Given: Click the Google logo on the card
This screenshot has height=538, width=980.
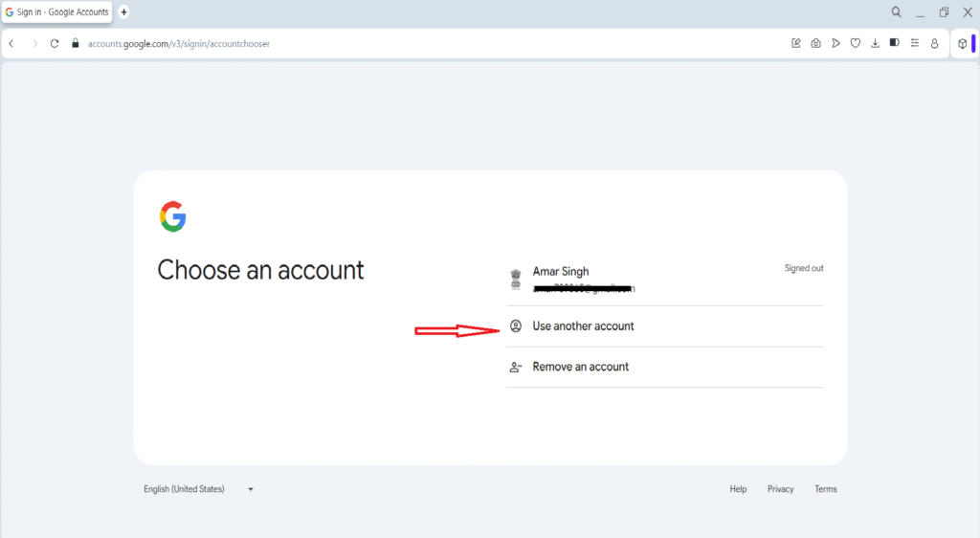Looking at the screenshot, I should pyautogui.click(x=173, y=216).
